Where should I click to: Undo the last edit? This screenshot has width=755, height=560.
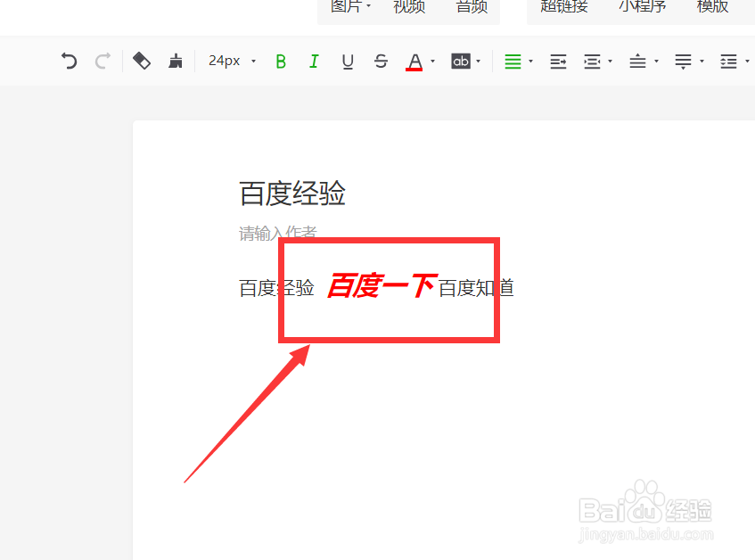[69, 62]
